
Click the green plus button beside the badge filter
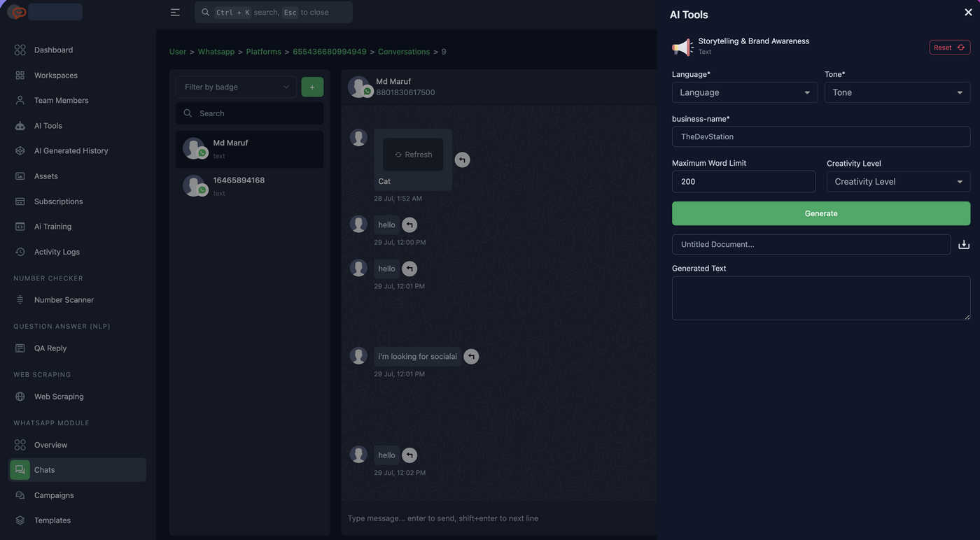(312, 87)
